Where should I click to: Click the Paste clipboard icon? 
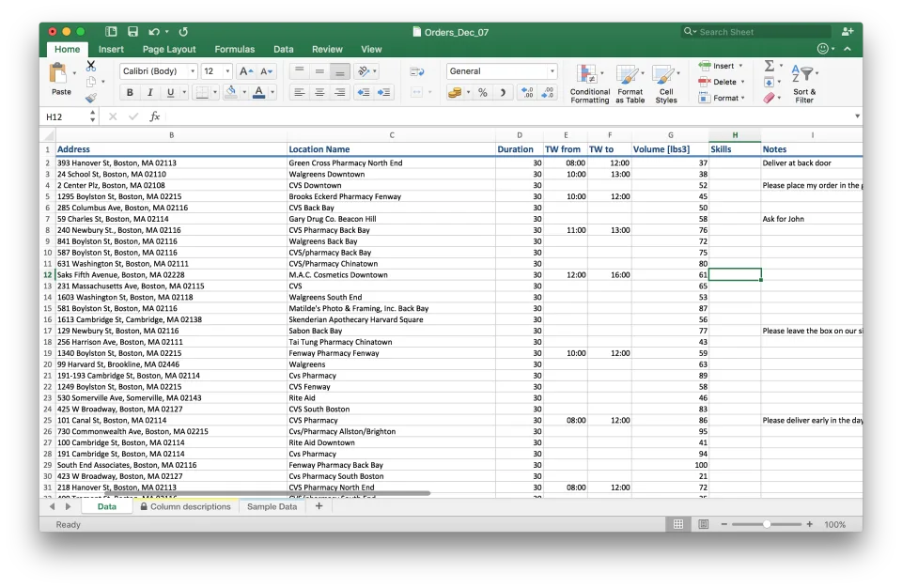click(x=58, y=73)
